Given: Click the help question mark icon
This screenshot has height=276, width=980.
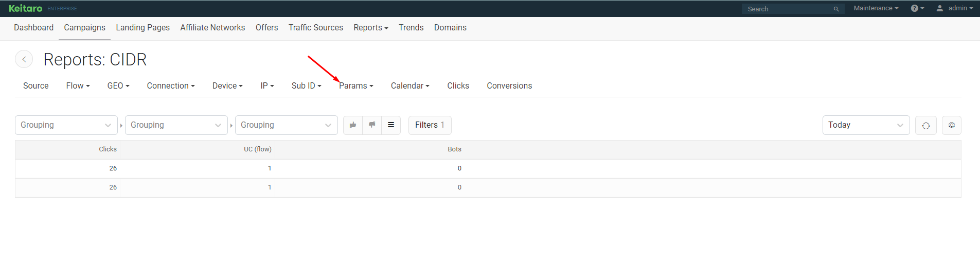Looking at the screenshot, I should coord(917,8).
